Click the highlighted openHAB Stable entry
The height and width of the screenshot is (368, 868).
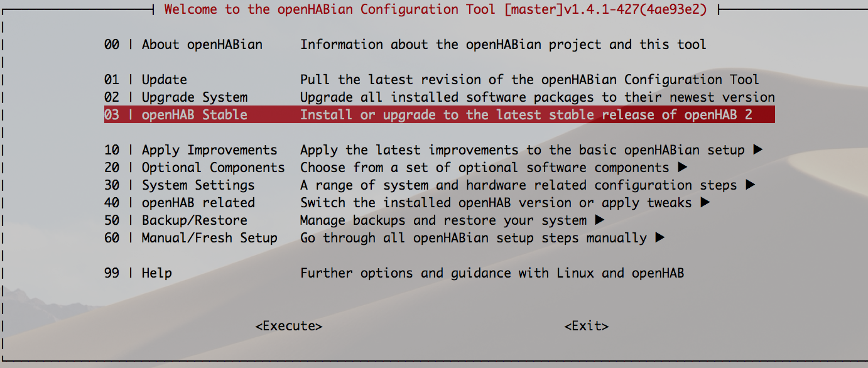coord(194,115)
